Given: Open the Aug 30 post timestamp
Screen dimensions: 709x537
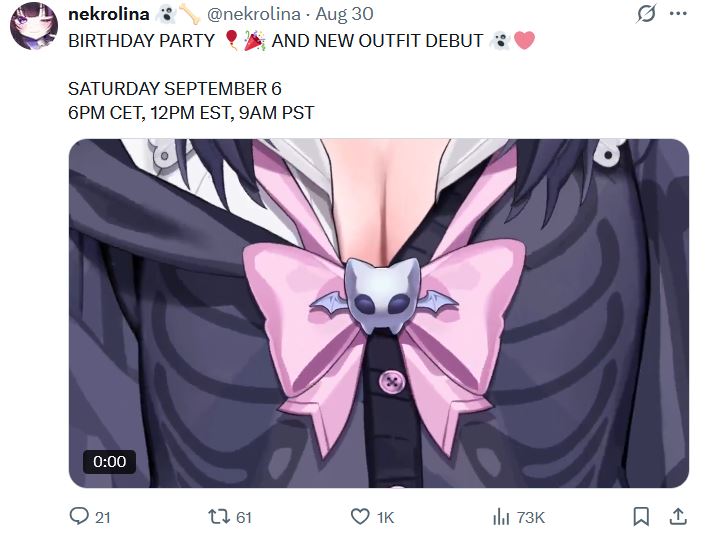Looking at the screenshot, I should click(345, 14).
